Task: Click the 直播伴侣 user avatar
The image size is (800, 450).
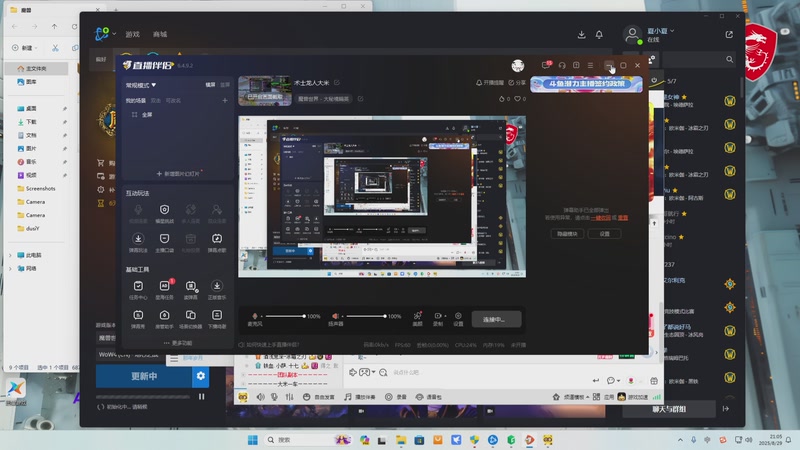Action: click(x=518, y=65)
